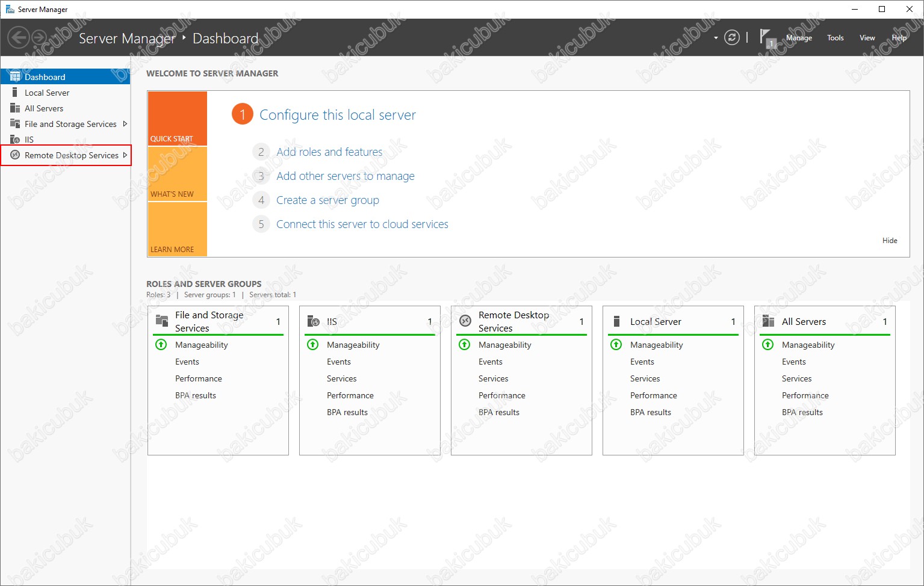Open the What's New tile
The image size is (924, 586).
pos(178,174)
